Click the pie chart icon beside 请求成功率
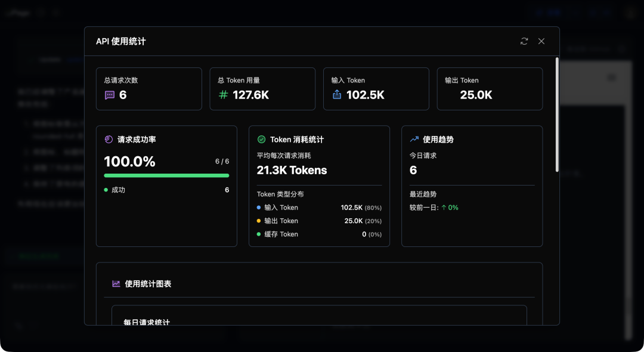 108,138
